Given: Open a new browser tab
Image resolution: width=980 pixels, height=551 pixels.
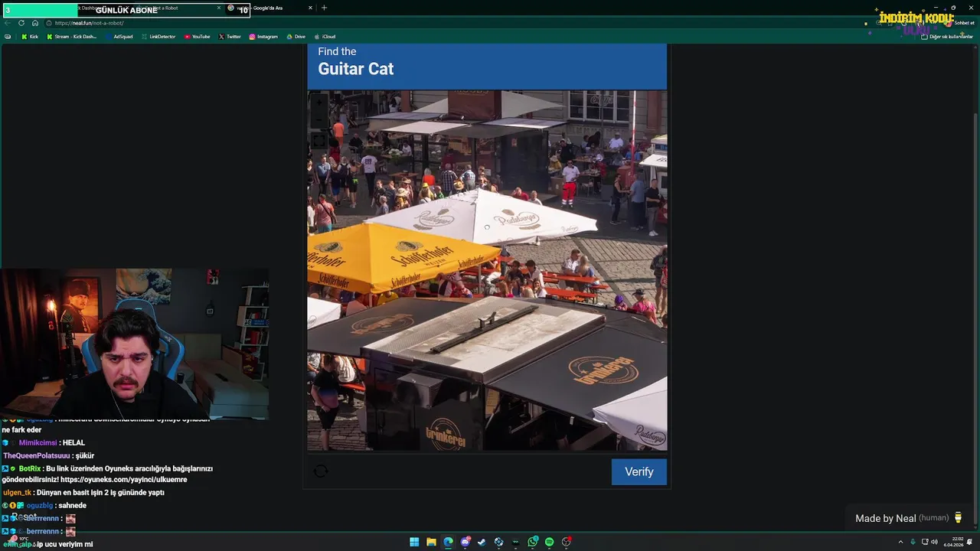Looking at the screenshot, I should [x=324, y=8].
